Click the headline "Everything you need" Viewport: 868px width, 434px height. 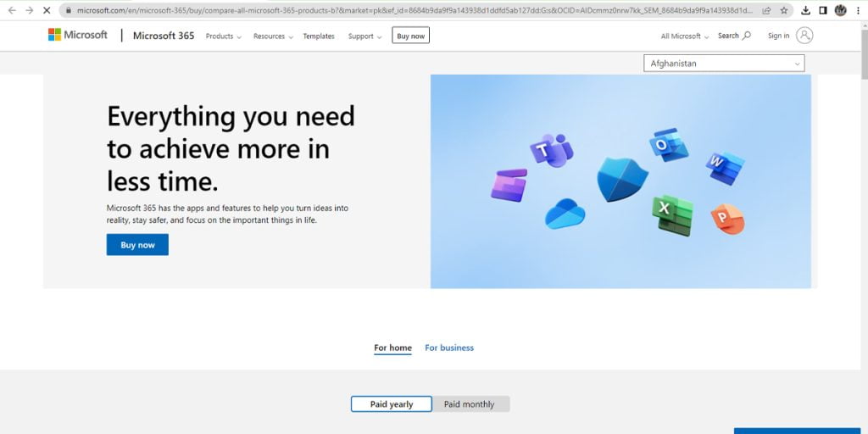231,116
